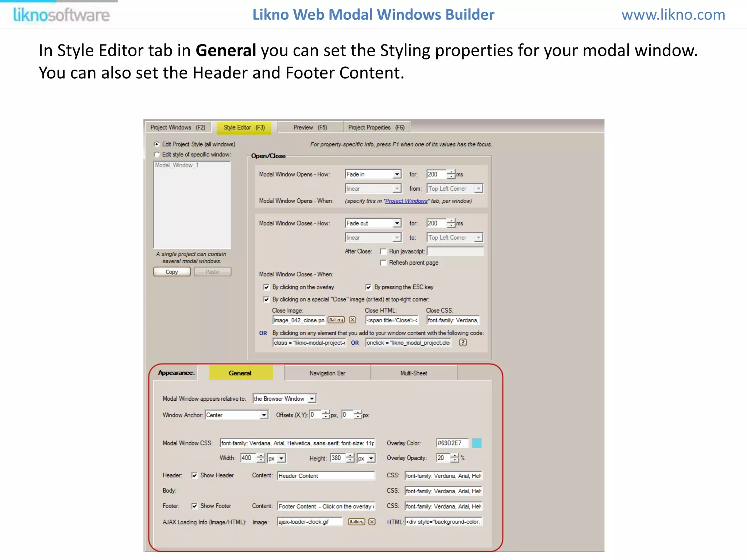Toggle By clicking on the overlay
Image resolution: width=747 pixels, height=560 pixels.
click(x=266, y=287)
